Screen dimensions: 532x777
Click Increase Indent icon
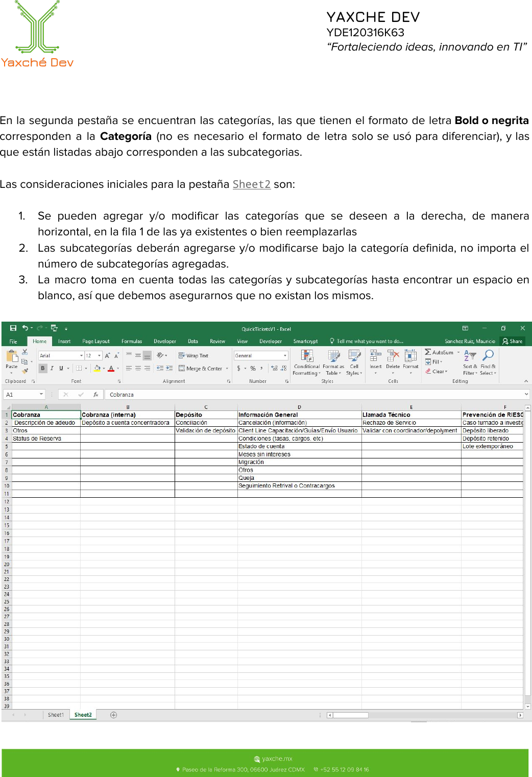pos(169,368)
